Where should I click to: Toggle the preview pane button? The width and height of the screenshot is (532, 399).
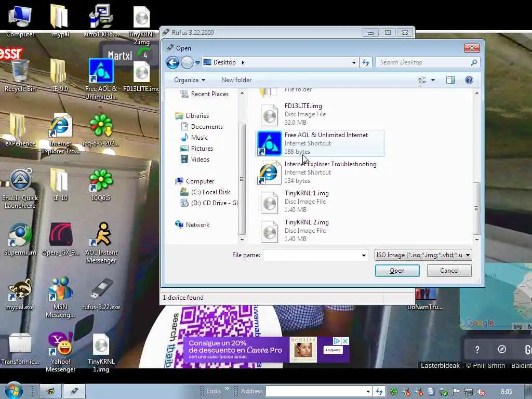tap(450, 80)
